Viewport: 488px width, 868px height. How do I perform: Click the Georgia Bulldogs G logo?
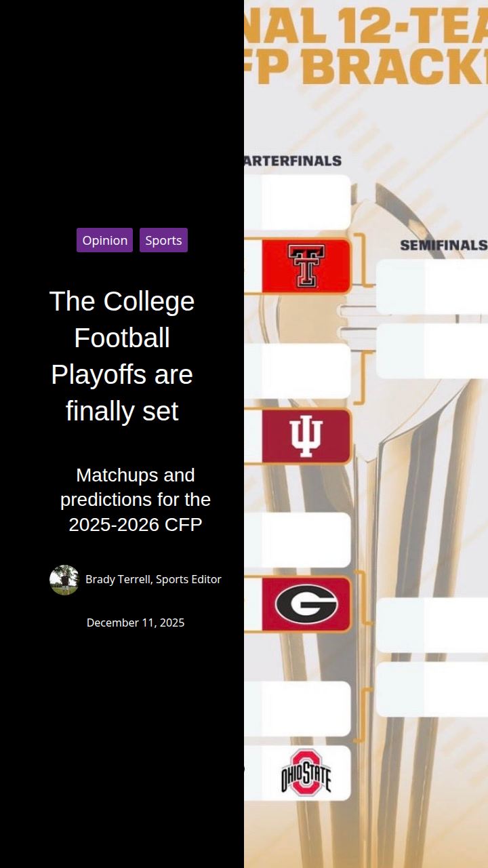point(306,604)
